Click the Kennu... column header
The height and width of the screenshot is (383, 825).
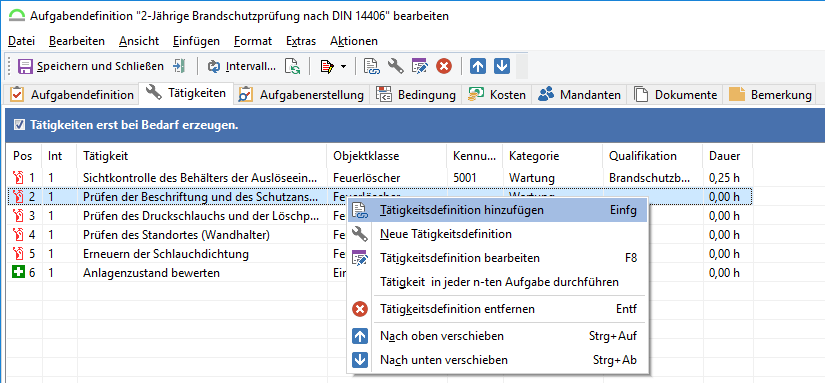(x=475, y=156)
